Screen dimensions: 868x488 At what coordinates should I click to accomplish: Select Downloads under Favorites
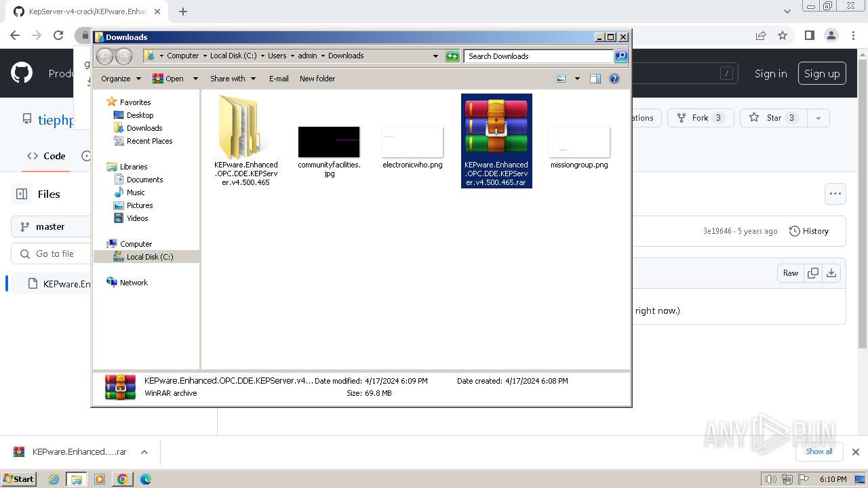click(x=144, y=128)
